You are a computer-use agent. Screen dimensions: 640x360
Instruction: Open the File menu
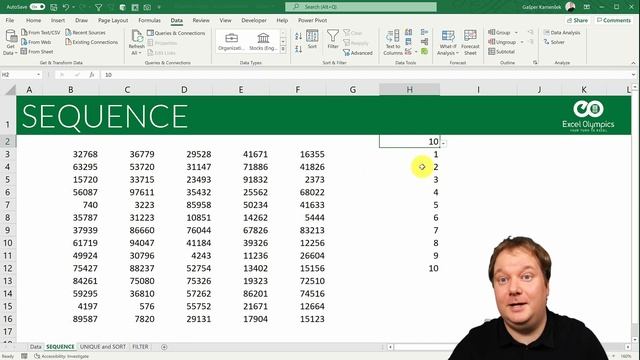10,20
